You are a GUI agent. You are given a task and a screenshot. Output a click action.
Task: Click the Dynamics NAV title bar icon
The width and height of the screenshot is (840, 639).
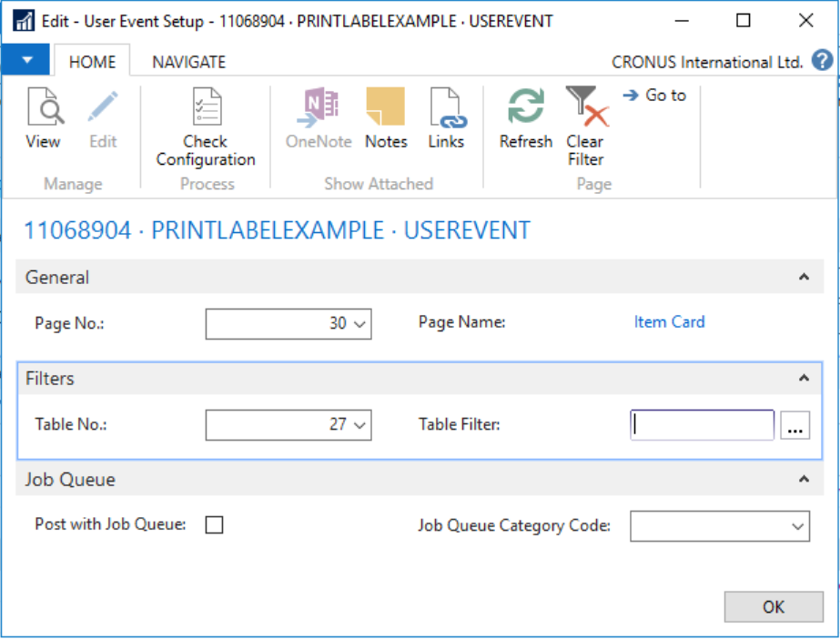point(24,22)
